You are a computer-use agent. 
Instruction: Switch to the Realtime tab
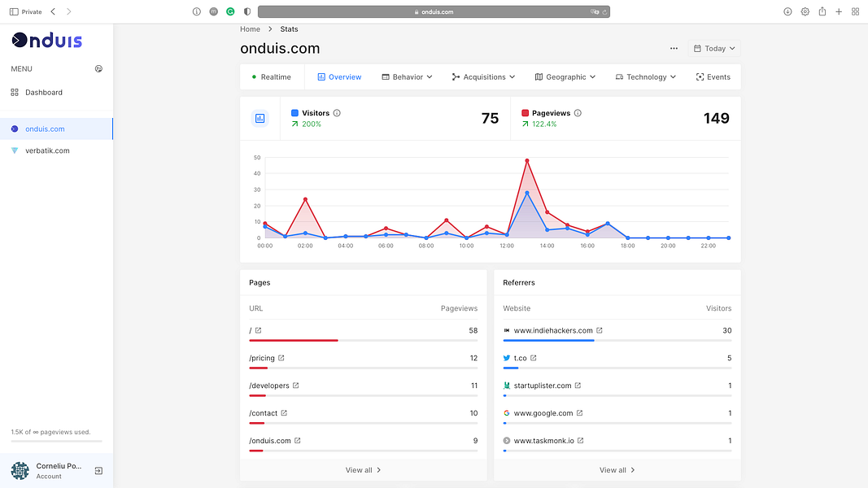point(271,76)
